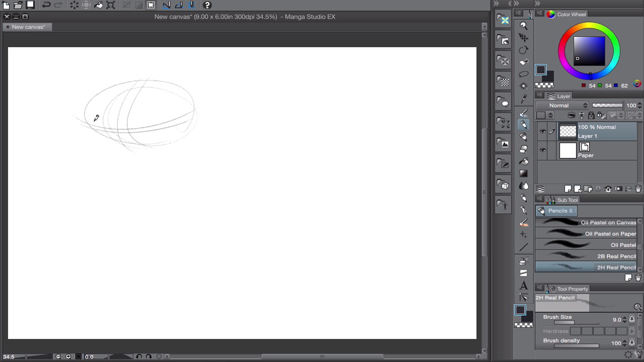Viewport: 644px width, 362px height.
Task: Toggle snap to special ruler icon
Action: pos(179,5)
